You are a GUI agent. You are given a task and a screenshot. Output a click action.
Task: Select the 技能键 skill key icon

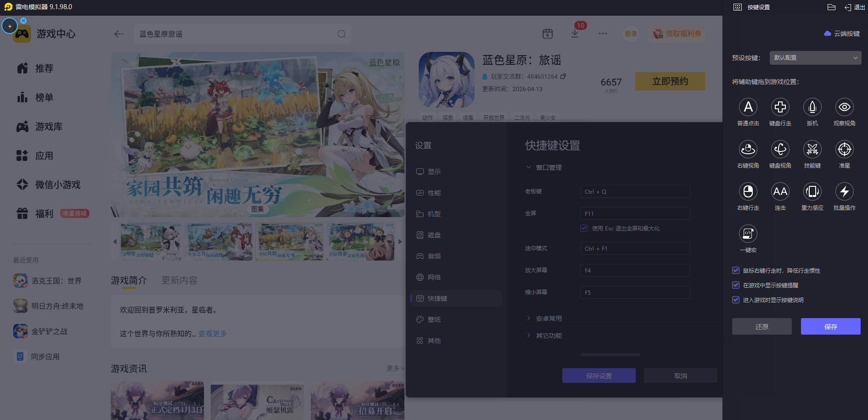point(812,149)
